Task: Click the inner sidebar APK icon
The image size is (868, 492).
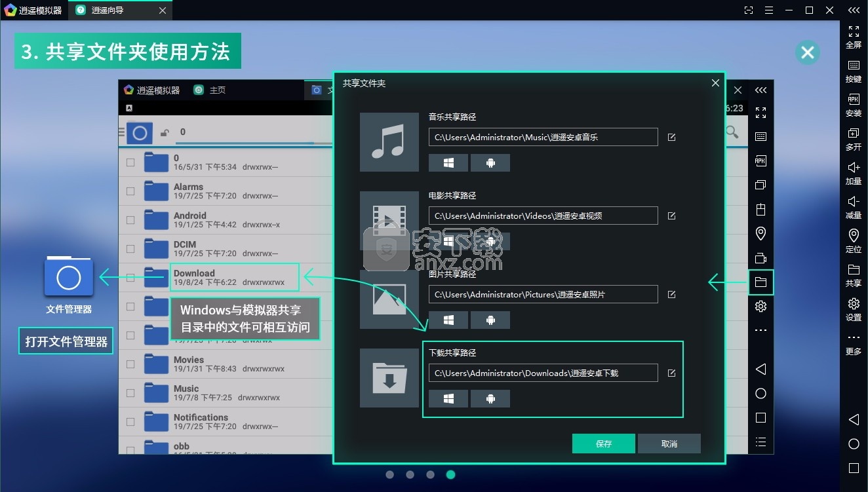Action: pyautogui.click(x=760, y=161)
